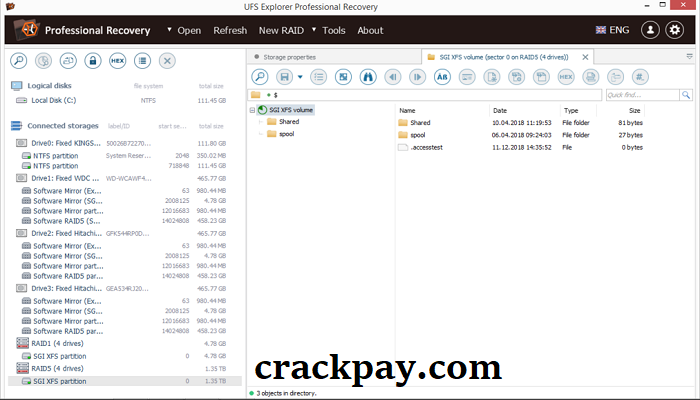
Task: Click the binoculars find icon
Action: tap(368, 77)
